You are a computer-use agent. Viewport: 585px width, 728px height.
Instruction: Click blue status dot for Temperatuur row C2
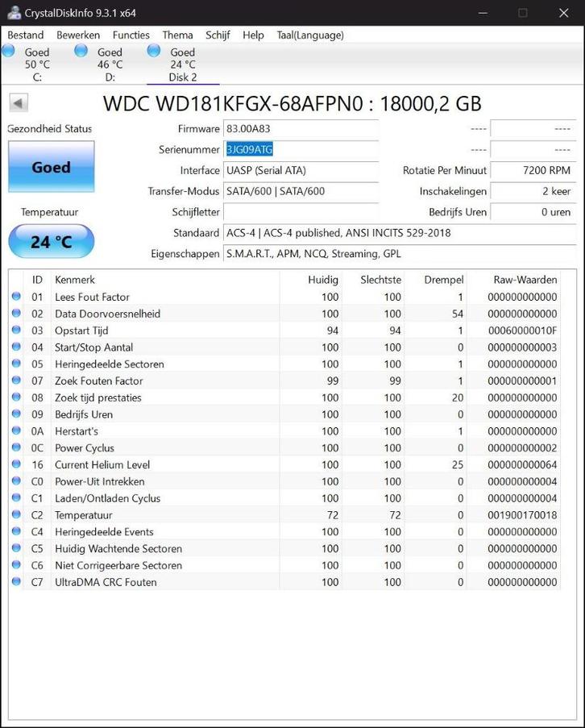(16, 514)
